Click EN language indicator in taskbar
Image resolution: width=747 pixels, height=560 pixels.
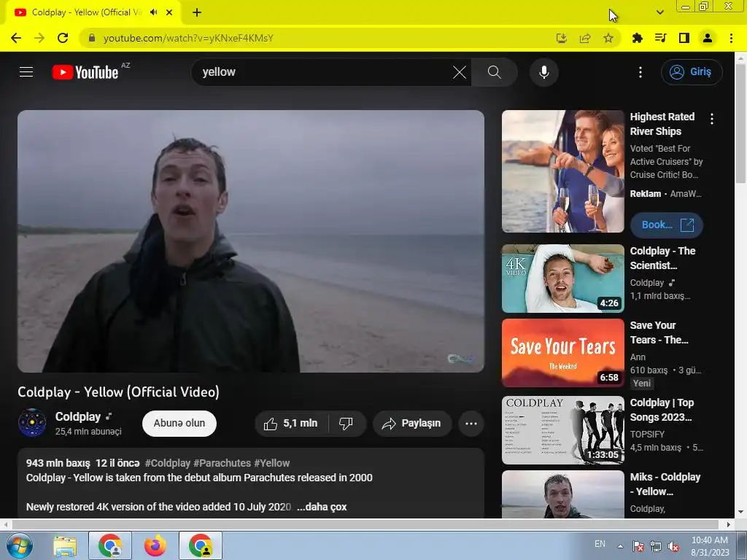click(x=600, y=544)
